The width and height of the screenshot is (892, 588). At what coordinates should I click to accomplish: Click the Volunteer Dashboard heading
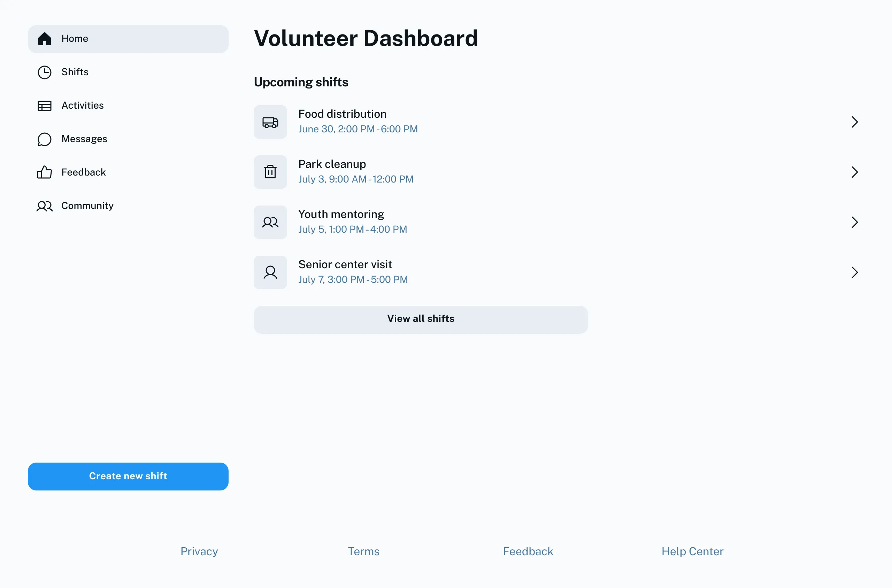(366, 38)
